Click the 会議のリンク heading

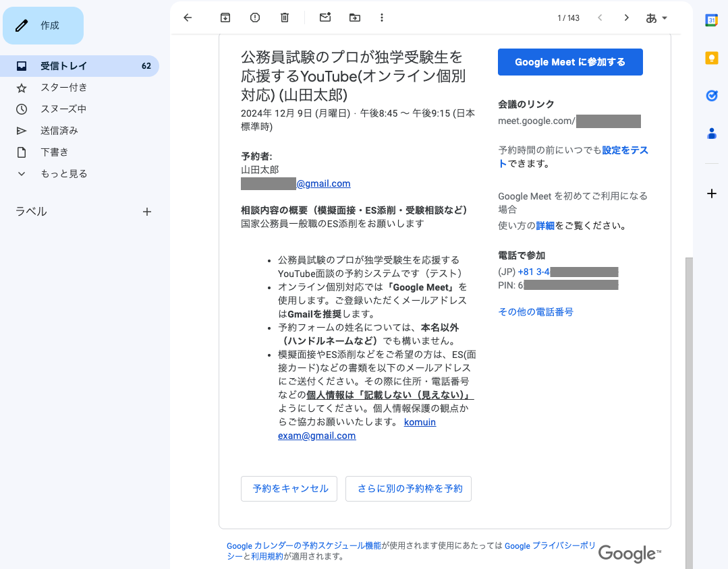[526, 104]
